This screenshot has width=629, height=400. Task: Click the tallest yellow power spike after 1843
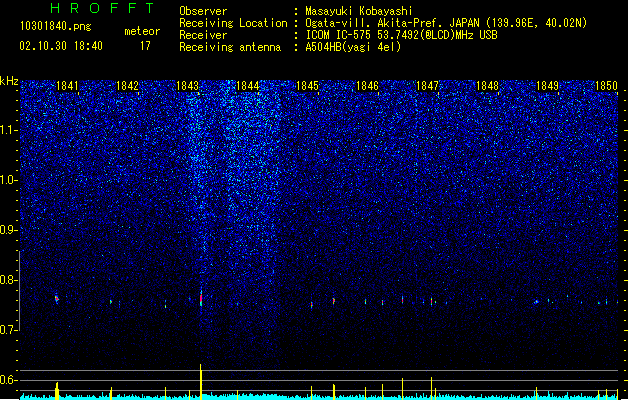pos(201,381)
